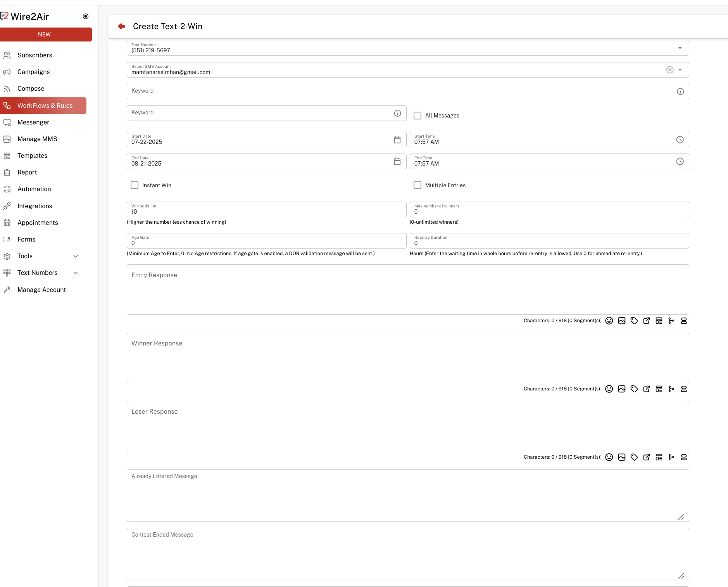Open Manage Account page
728x587 pixels.
pyautogui.click(x=41, y=290)
